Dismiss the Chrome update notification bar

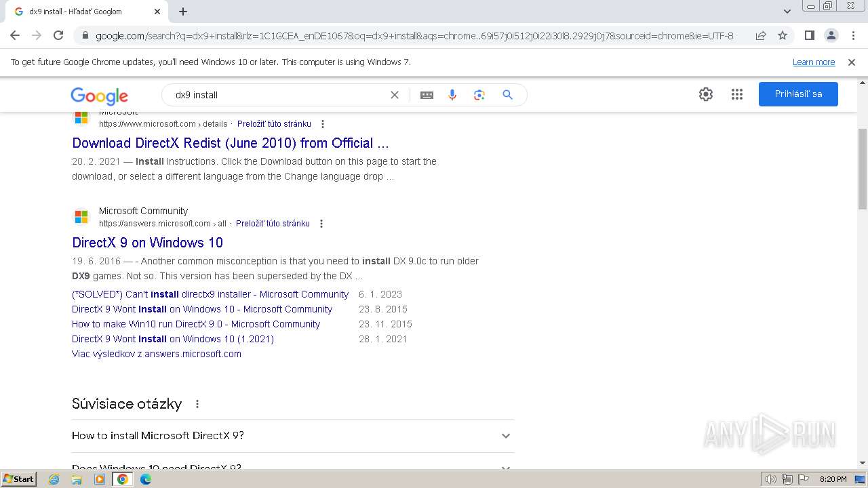852,62
